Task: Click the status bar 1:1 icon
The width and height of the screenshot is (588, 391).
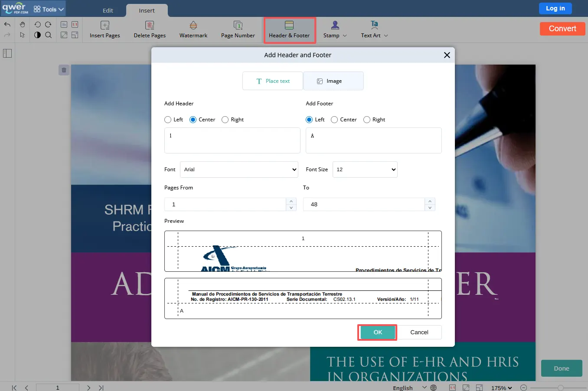Action: (x=452, y=388)
